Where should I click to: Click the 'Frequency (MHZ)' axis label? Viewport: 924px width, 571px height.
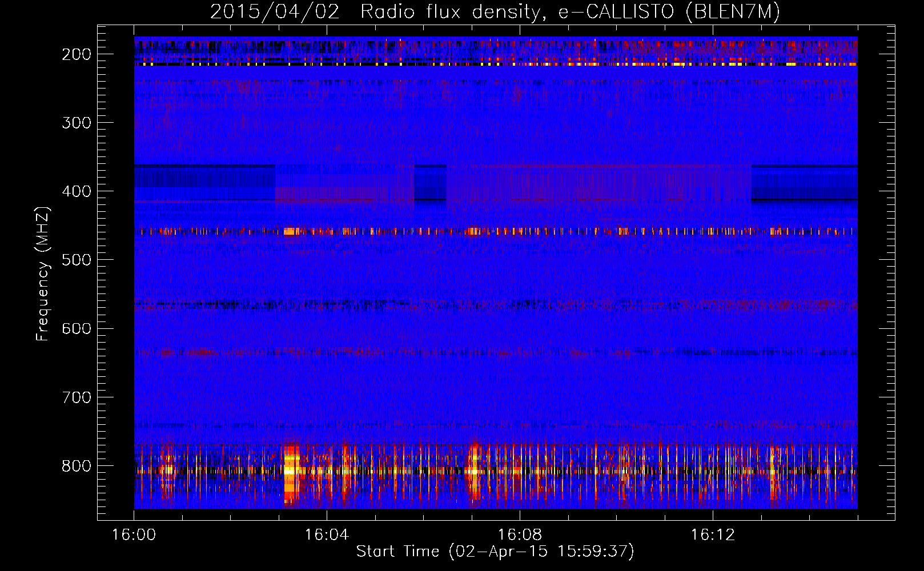click(x=42, y=274)
